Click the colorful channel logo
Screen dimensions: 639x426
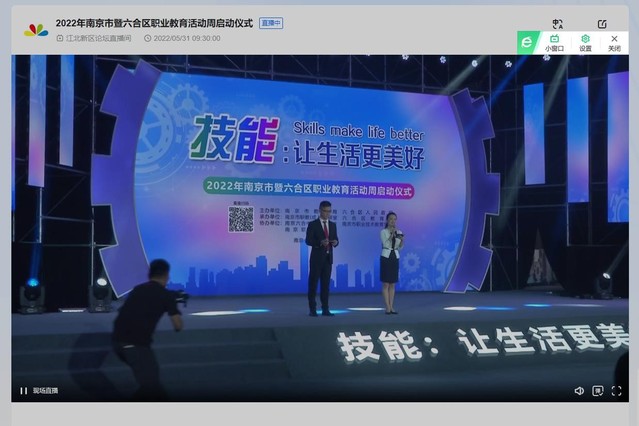pos(36,30)
